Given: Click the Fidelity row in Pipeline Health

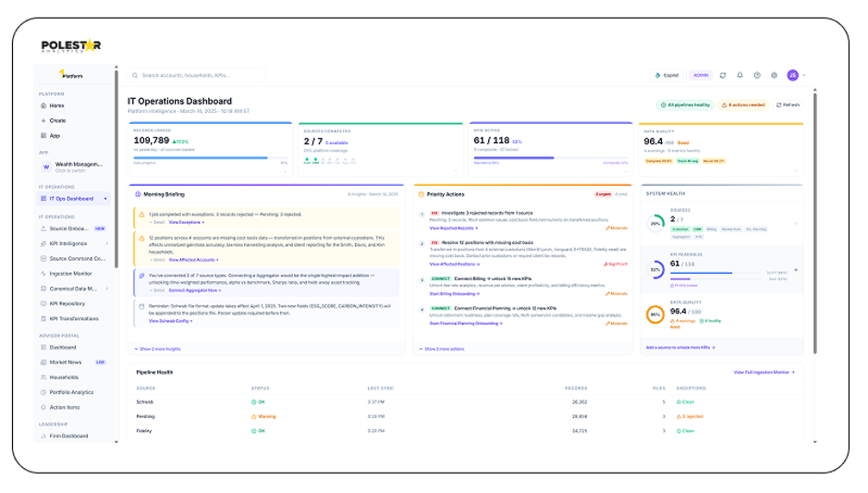Looking at the screenshot, I should pos(465,430).
